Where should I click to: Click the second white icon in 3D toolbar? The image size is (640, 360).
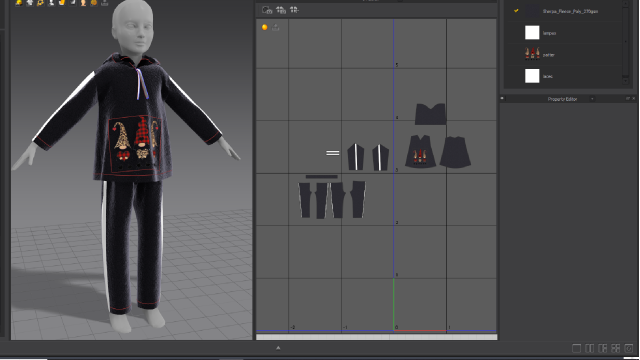click(x=30, y=2)
